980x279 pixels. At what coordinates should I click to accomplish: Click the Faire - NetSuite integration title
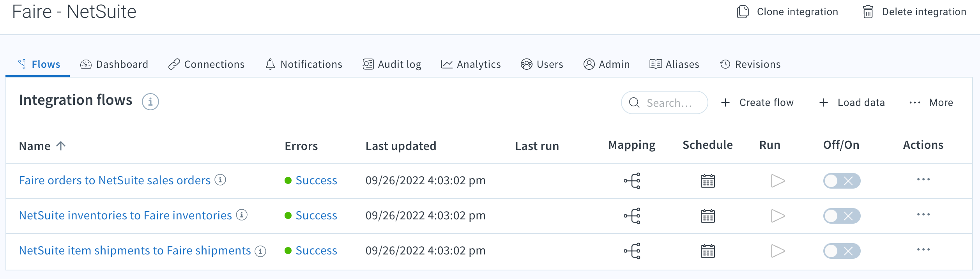74,12
